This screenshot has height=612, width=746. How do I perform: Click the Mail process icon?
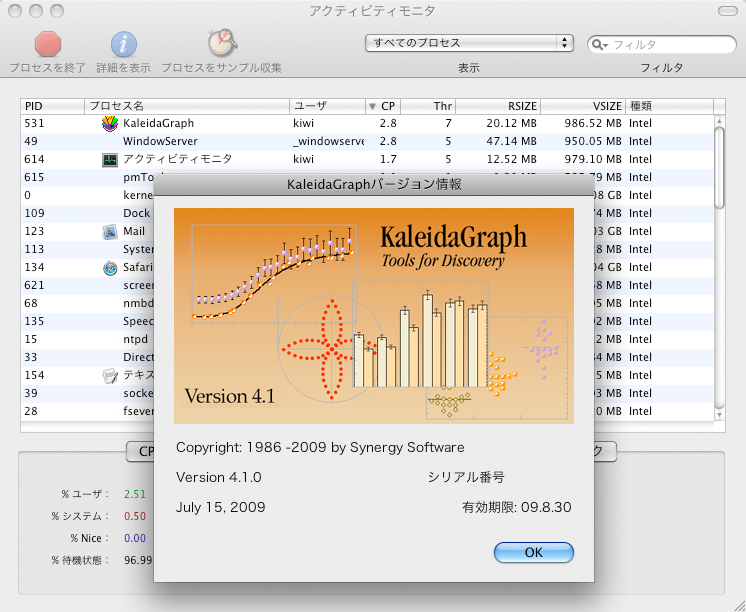(x=110, y=232)
